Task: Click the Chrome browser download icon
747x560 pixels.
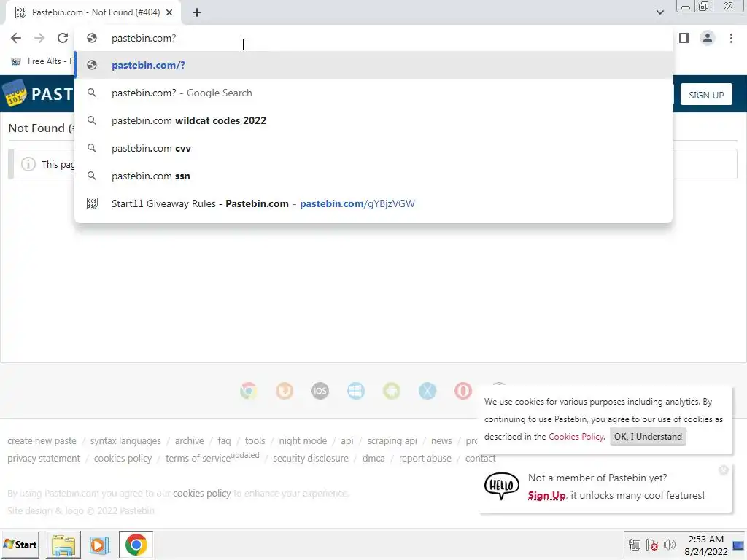Action: click(x=249, y=391)
